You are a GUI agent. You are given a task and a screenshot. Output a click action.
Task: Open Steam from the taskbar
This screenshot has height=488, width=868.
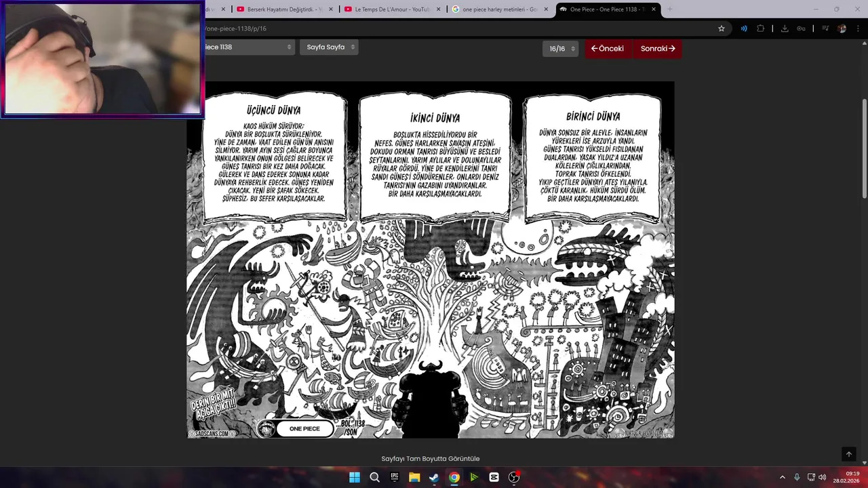(434, 477)
